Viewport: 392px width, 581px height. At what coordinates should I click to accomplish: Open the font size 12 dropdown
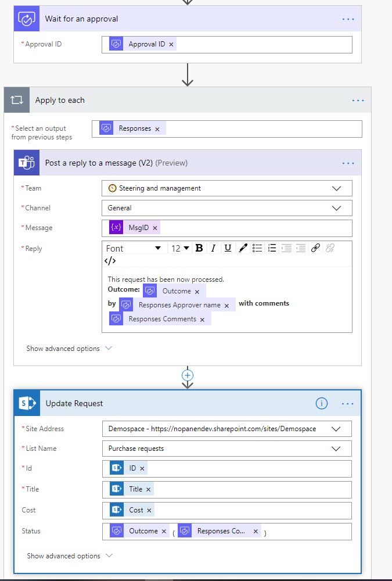[180, 248]
